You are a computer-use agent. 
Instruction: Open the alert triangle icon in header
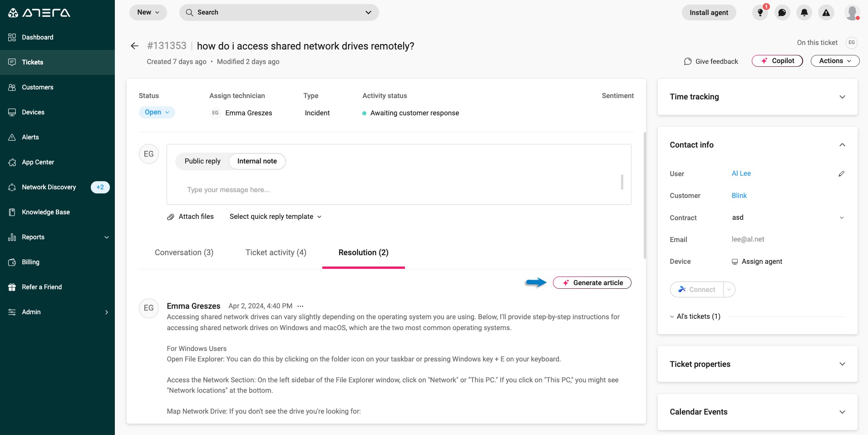point(826,13)
